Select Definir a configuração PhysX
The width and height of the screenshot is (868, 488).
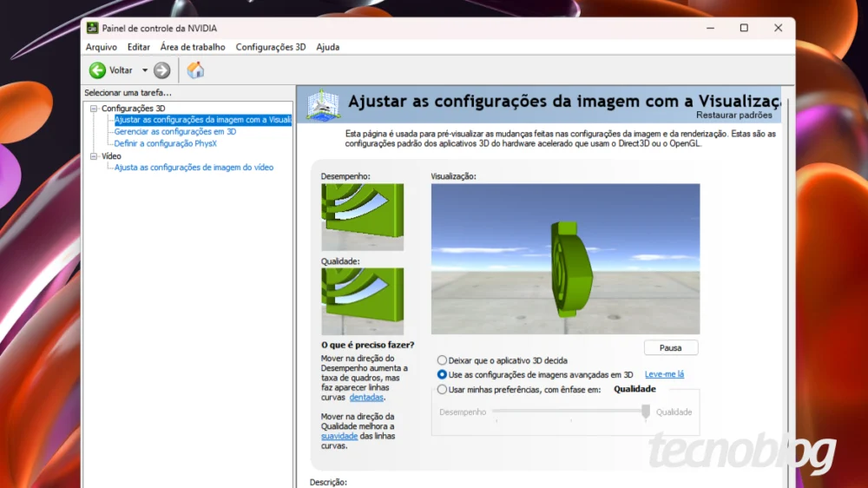click(x=165, y=143)
